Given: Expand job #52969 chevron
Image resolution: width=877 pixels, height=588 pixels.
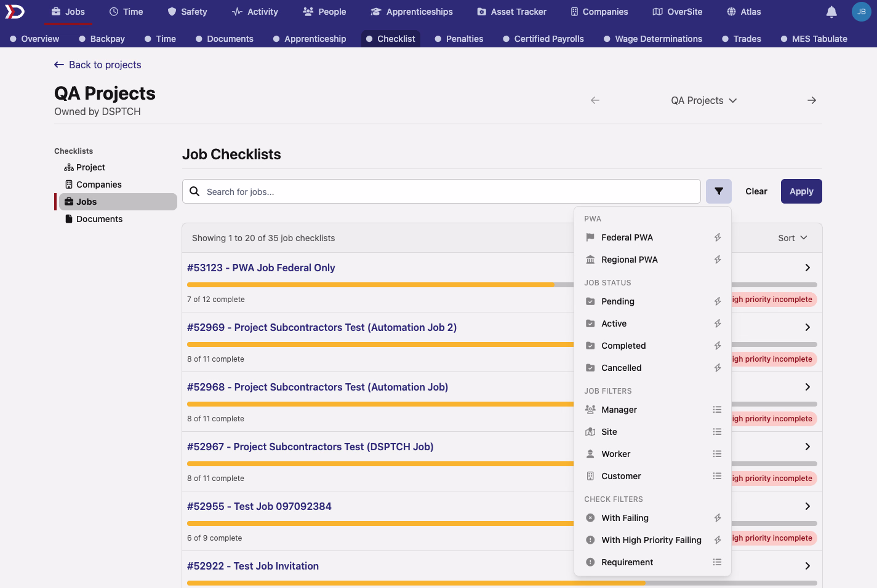Looking at the screenshot, I should pos(807,327).
